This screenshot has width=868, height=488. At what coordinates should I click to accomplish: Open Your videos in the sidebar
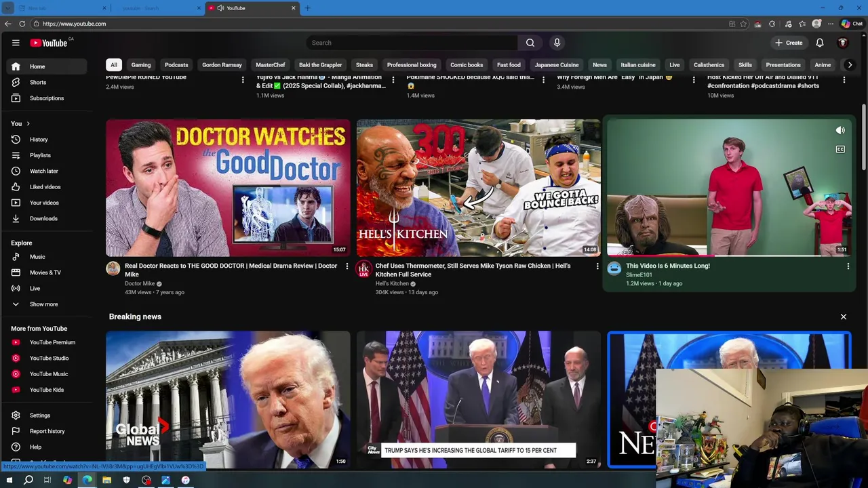click(x=43, y=203)
